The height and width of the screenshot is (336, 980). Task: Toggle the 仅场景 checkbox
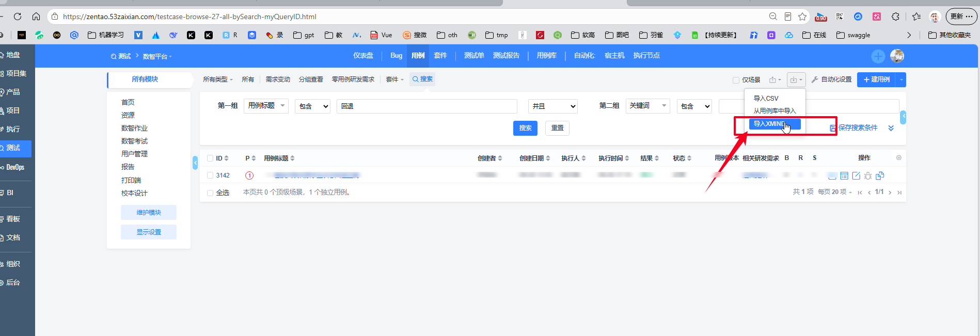coord(736,80)
